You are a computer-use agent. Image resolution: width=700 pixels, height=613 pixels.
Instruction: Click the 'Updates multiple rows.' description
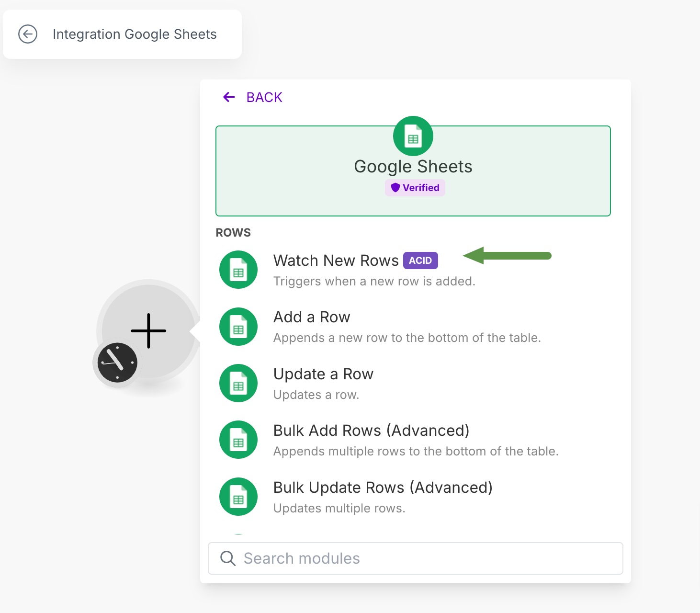point(339,508)
